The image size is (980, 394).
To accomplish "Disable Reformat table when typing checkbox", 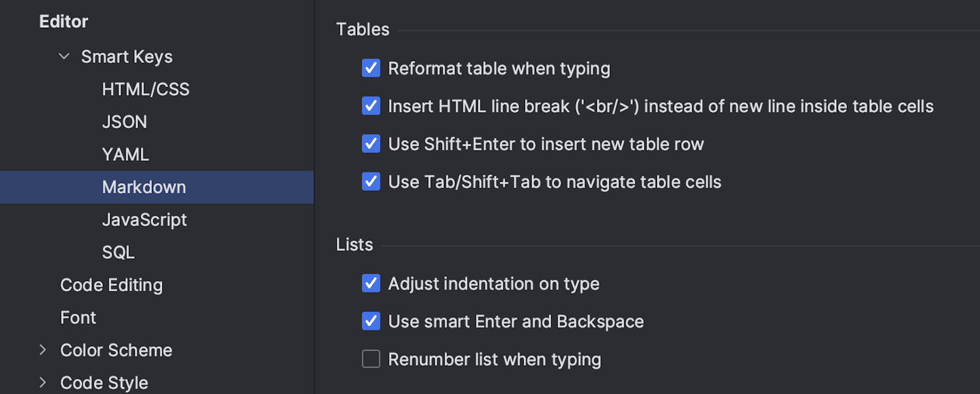I will (x=371, y=68).
